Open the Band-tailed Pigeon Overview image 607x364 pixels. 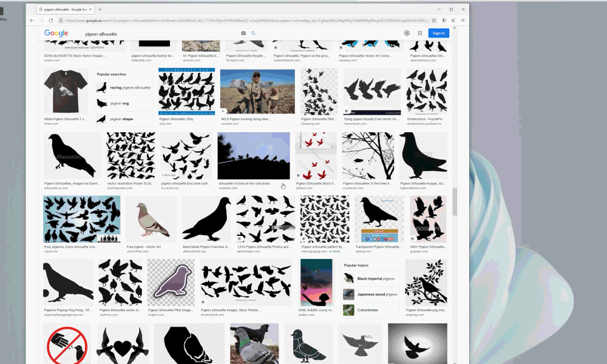pos(206,220)
